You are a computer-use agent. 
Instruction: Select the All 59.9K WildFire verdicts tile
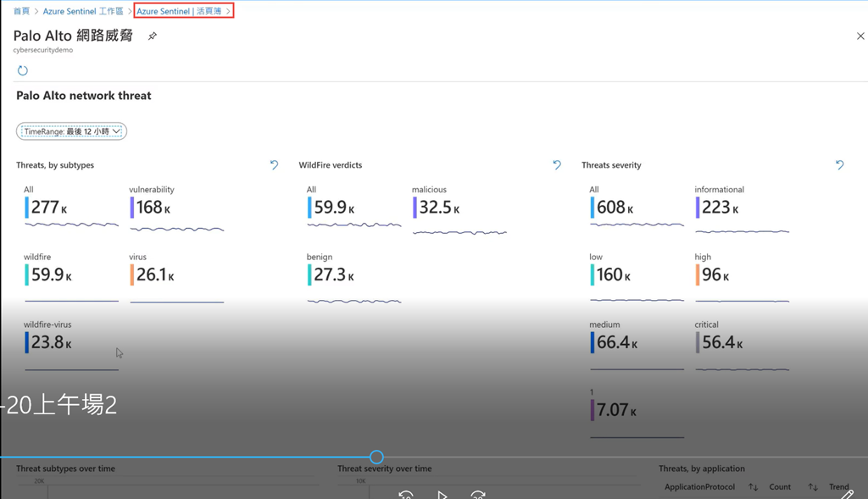[354, 207]
